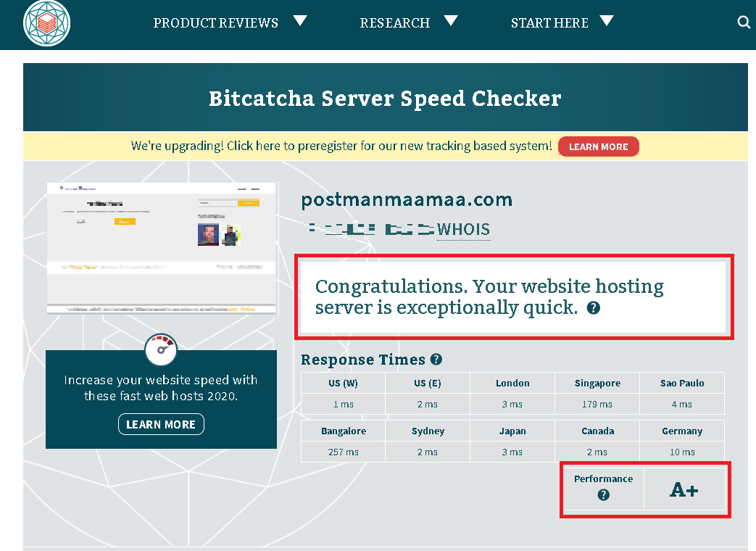
Task: Click the Sao Paulo column header
Action: (682, 384)
